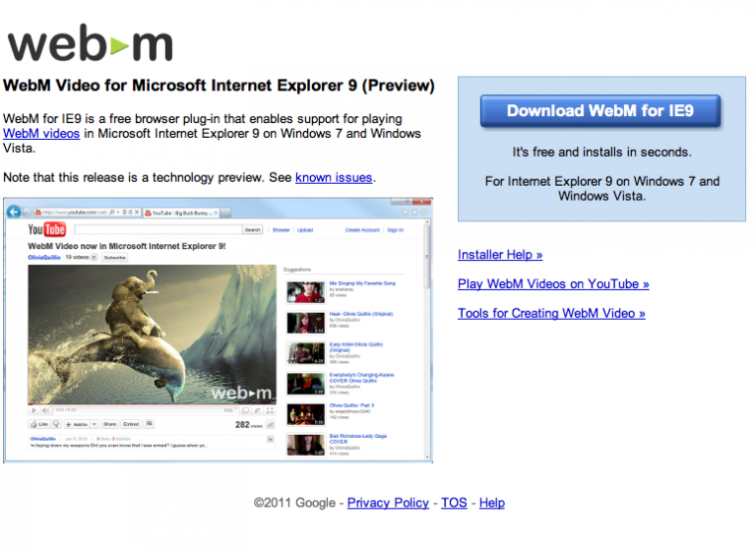756x553 pixels.
Task: Follow the known issues link
Action: (334, 177)
